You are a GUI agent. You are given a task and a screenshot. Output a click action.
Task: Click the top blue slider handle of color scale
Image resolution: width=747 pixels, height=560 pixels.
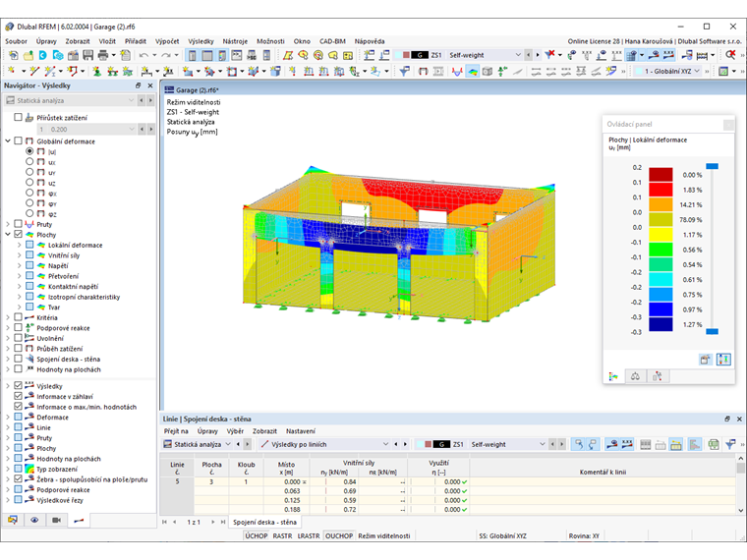[713, 166]
